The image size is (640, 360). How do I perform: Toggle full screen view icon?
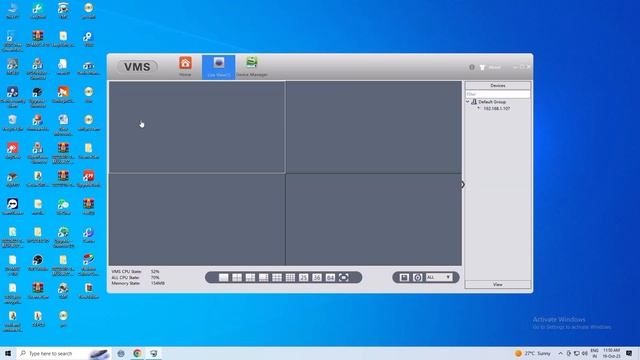click(x=344, y=278)
